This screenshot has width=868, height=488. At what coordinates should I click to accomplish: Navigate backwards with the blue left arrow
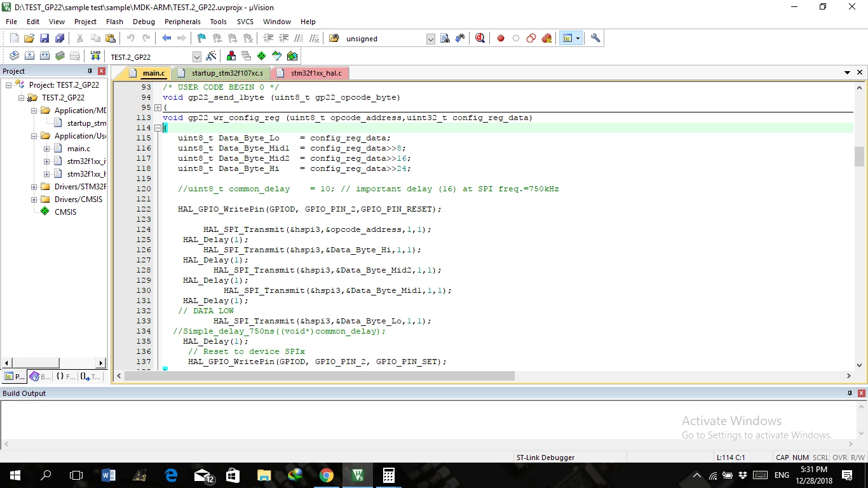pos(166,38)
